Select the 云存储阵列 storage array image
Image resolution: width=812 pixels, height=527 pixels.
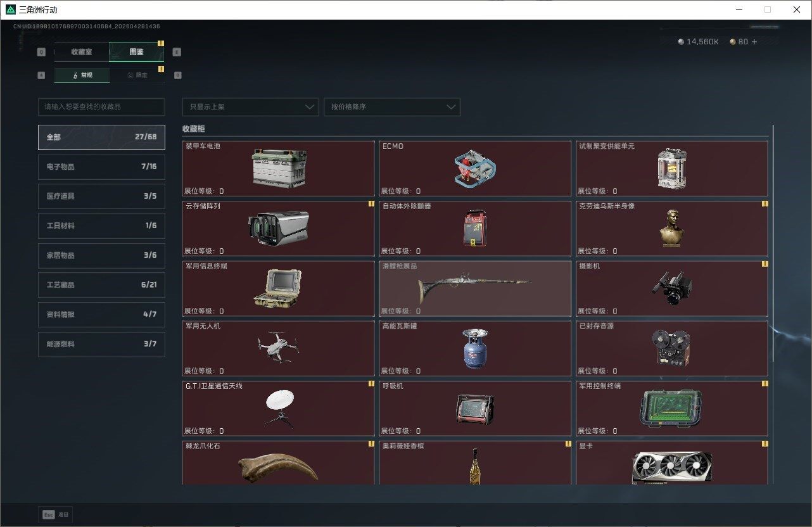click(x=278, y=228)
